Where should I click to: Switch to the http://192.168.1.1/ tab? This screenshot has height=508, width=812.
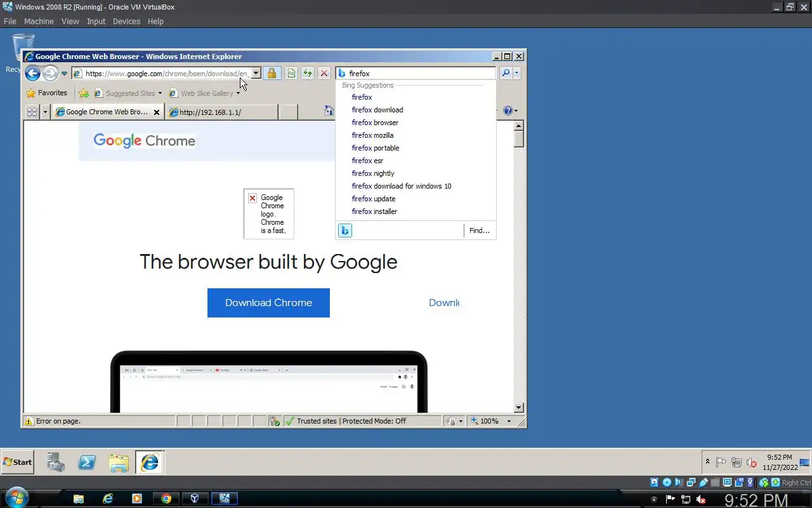(222, 112)
